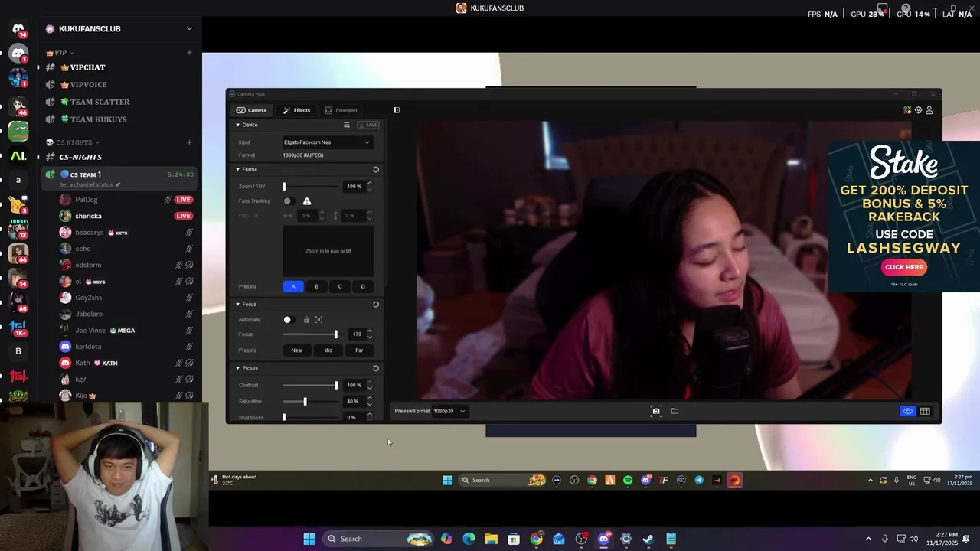This screenshot has height=551, width=980.
Task: Open the KUKUFANSCLUB server menu chevron
Action: 189,29
